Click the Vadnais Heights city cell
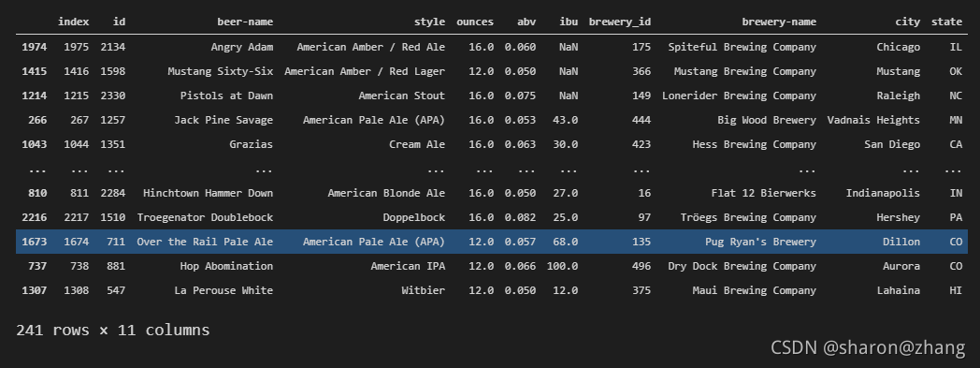Viewport: 980px width, 368px height. (873, 120)
